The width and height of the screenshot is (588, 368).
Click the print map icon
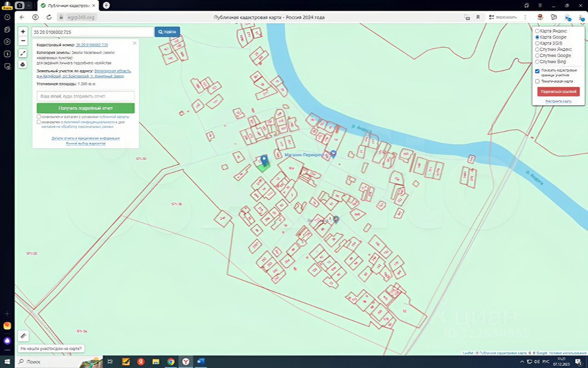[x=23, y=64]
